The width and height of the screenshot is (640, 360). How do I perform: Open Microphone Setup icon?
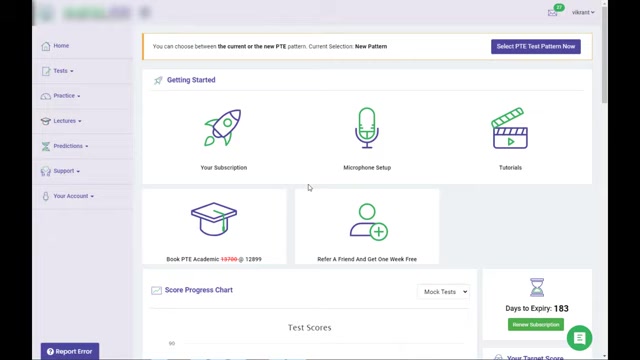(x=367, y=128)
